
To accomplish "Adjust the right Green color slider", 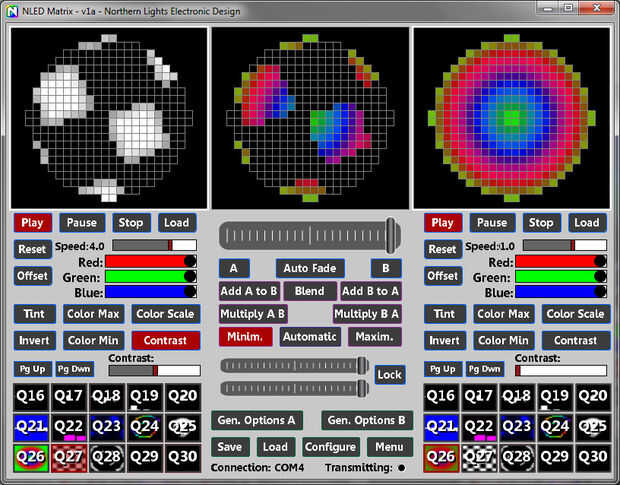I will (x=561, y=277).
